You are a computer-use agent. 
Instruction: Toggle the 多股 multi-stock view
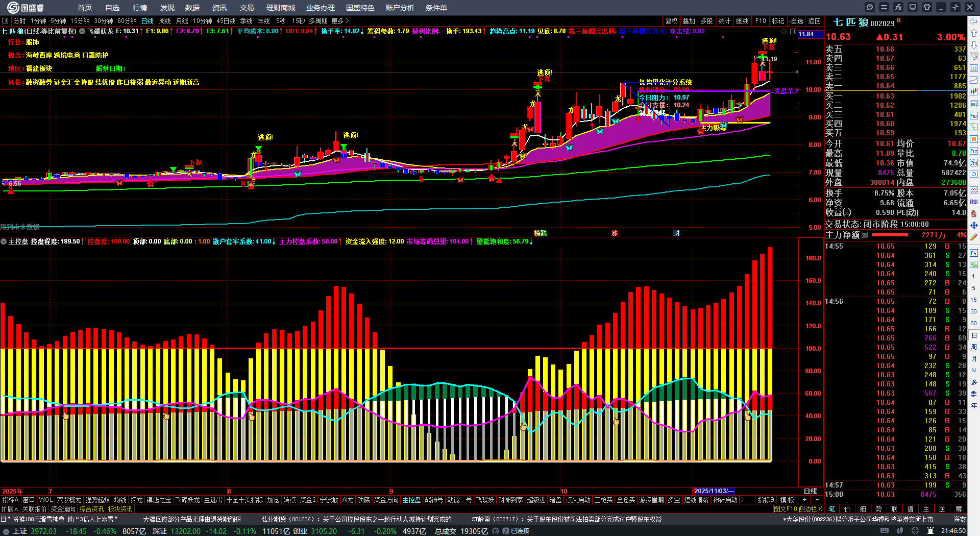pyautogui.click(x=706, y=21)
